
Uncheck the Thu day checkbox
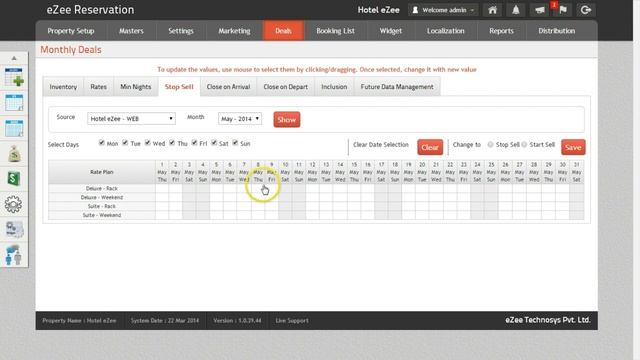(172, 142)
